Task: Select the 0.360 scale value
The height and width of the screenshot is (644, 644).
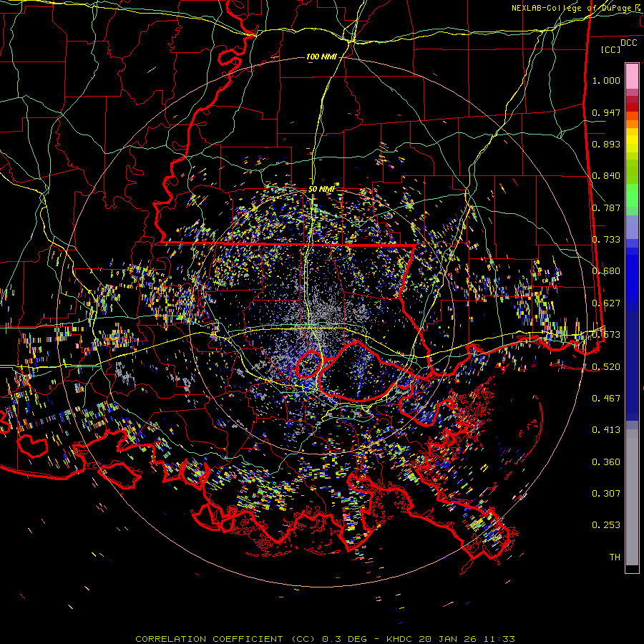Action: coord(606,462)
